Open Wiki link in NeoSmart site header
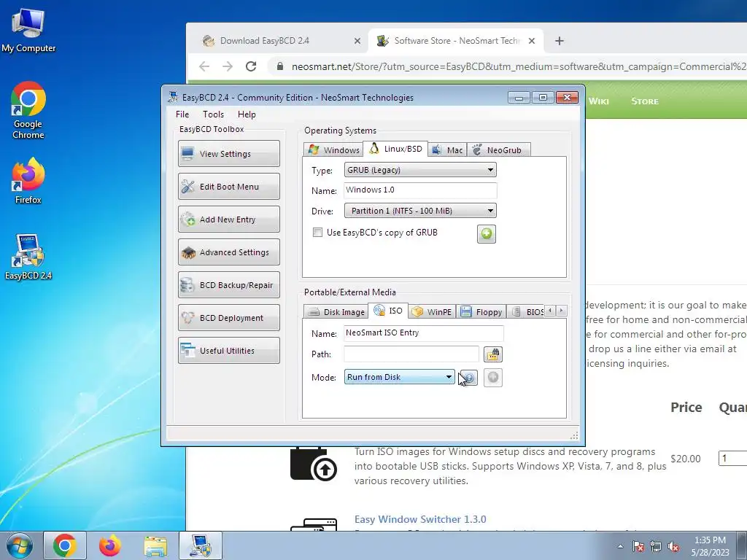The image size is (747, 560). pyautogui.click(x=599, y=101)
